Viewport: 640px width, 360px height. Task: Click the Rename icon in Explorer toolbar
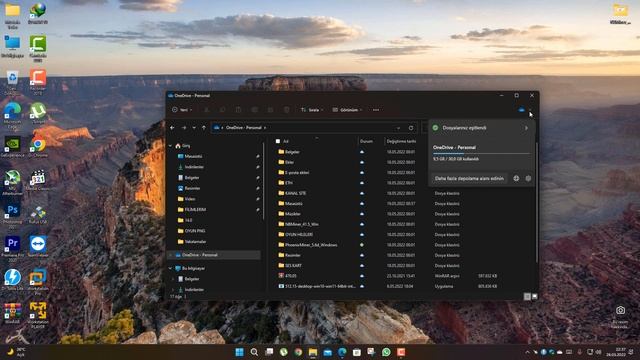255,110
